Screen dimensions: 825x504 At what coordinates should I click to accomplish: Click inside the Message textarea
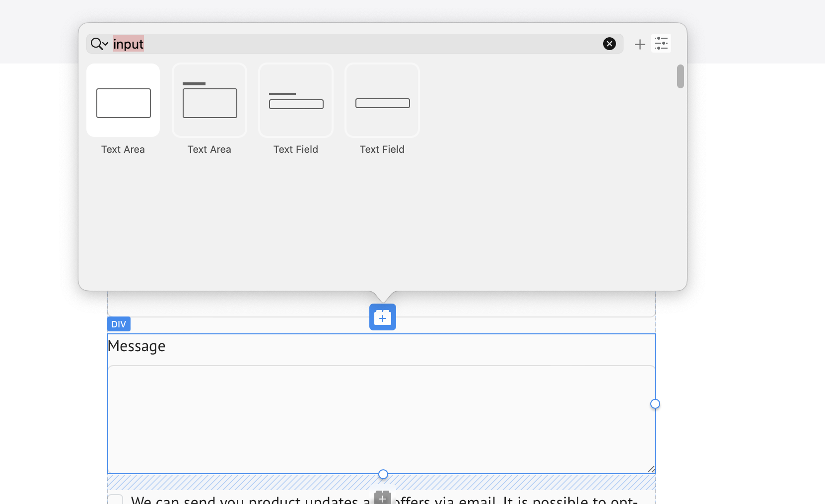tap(381, 419)
